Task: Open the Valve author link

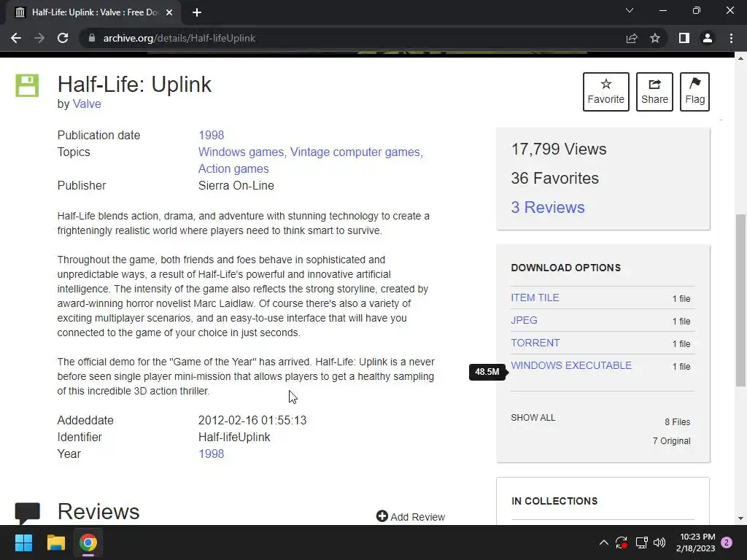Action: point(87,104)
